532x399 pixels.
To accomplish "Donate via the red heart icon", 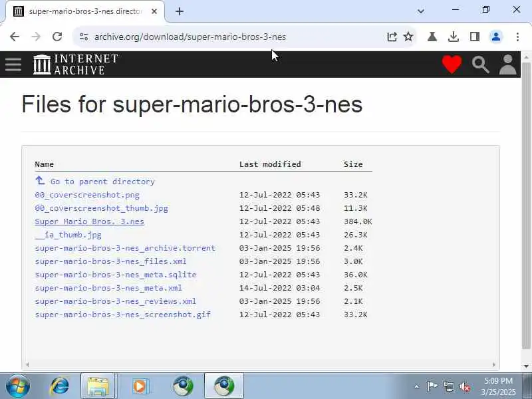I will [452, 64].
